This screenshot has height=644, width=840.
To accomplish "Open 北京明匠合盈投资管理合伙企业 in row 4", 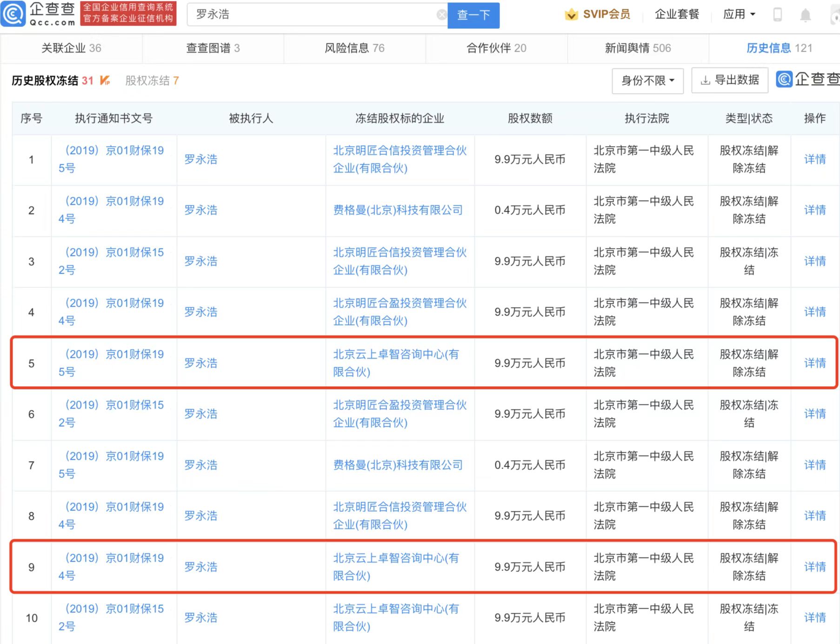I will coord(400,312).
